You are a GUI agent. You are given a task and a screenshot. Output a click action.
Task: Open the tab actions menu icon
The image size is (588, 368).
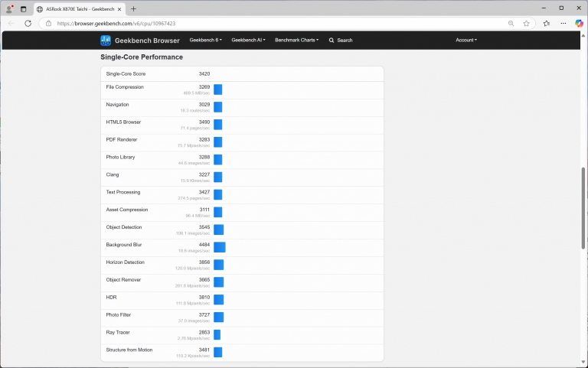(x=23, y=9)
